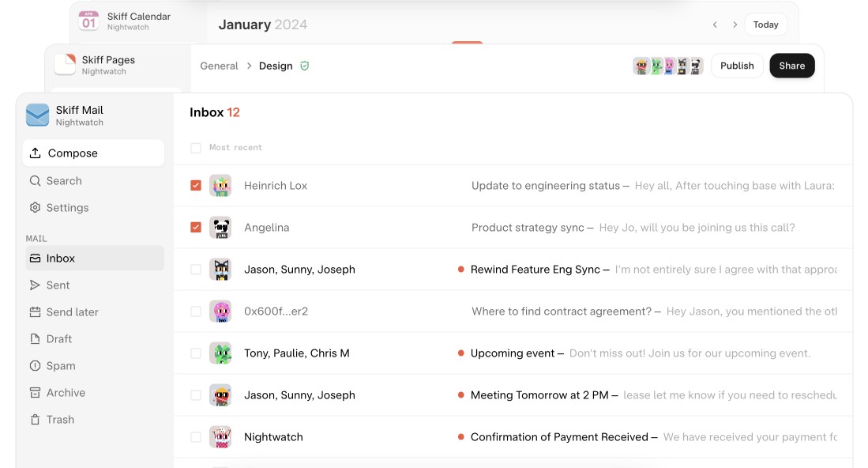Click unread dot on Confirmation of Payment email
This screenshot has width=868, height=468.
click(460, 437)
